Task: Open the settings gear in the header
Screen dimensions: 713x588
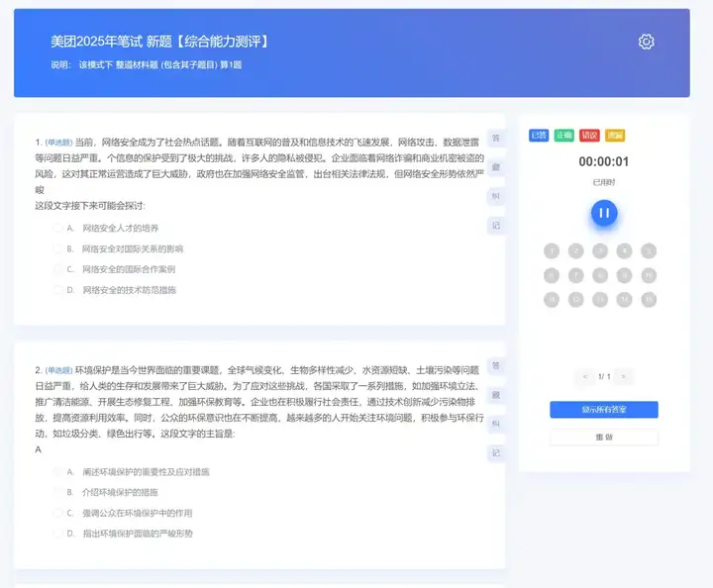Action: tap(646, 42)
